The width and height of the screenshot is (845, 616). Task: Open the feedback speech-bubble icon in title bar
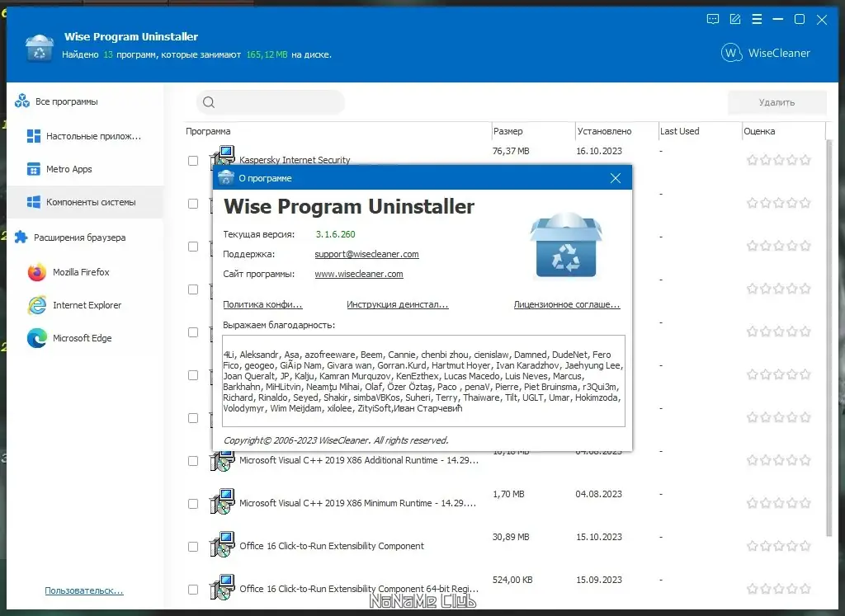pos(712,20)
